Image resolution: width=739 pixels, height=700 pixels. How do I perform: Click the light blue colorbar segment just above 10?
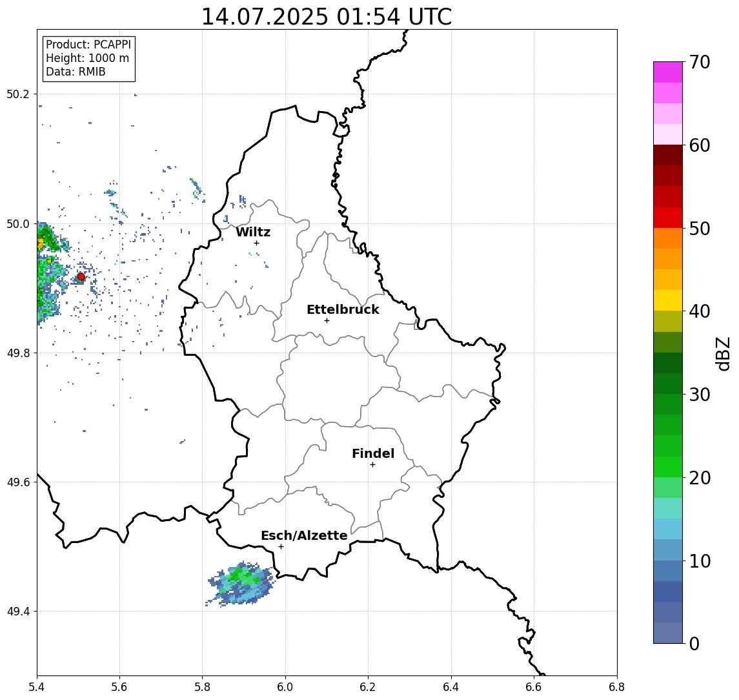[x=668, y=550]
